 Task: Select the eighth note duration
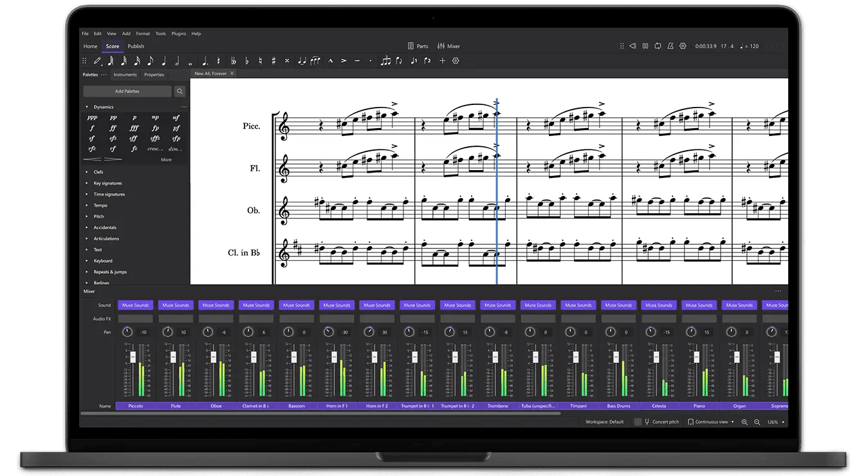coord(150,61)
